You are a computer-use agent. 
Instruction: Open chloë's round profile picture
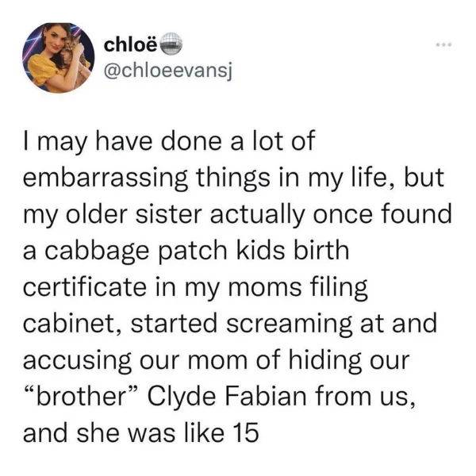click(58, 58)
